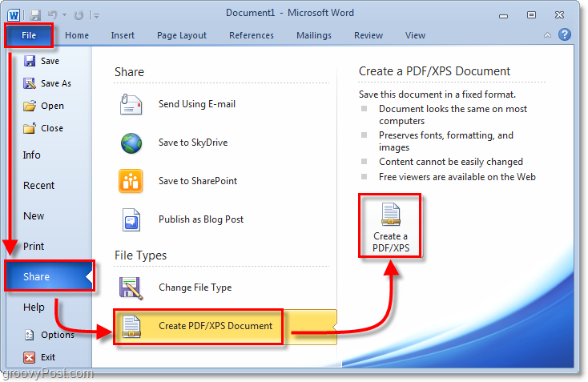Click the Options label in Backstage menu

click(58, 335)
